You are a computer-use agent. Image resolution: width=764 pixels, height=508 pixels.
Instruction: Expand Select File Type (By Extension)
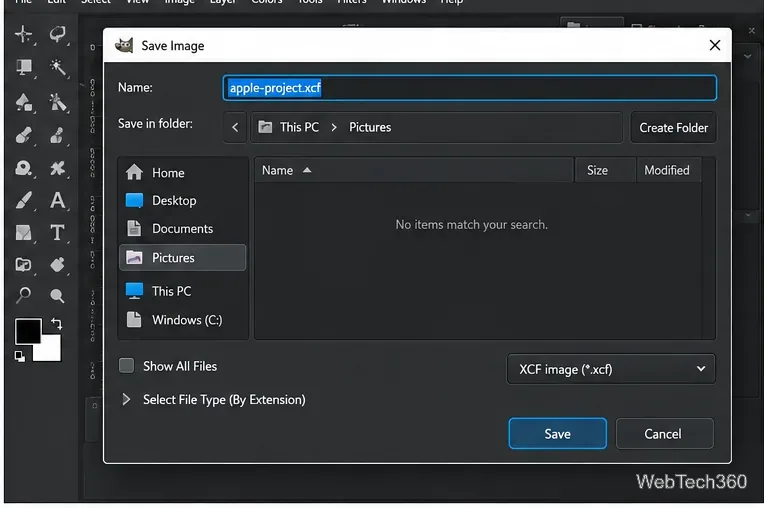coord(126,399)
